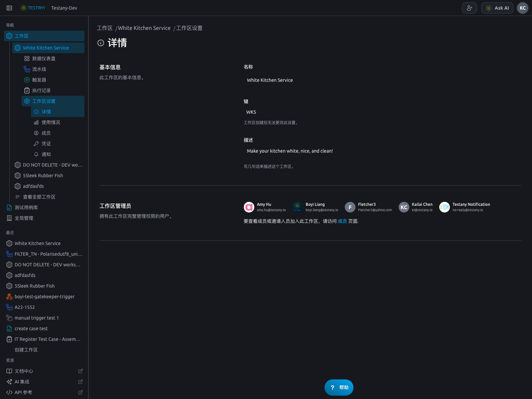This screenshot has height=399, width=532.
Task: Collapse the 工作区设置 settings tree node
Action: point(53,101)
